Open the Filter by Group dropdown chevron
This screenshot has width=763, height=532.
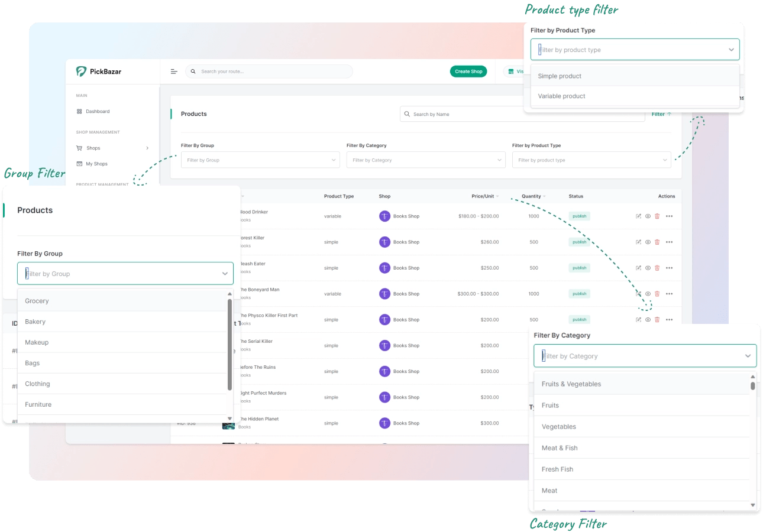click(225, 274)
